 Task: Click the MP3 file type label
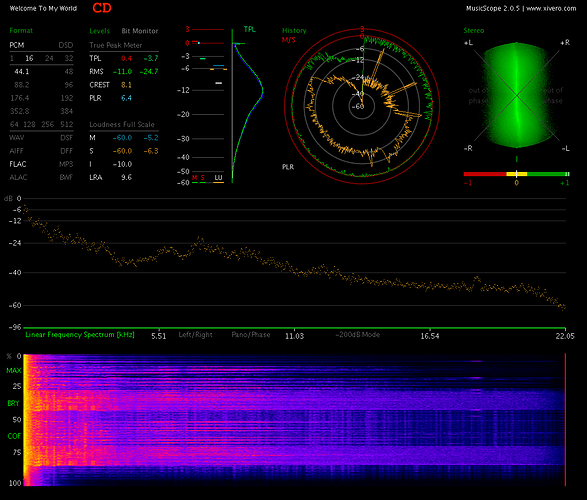point(66,164)
